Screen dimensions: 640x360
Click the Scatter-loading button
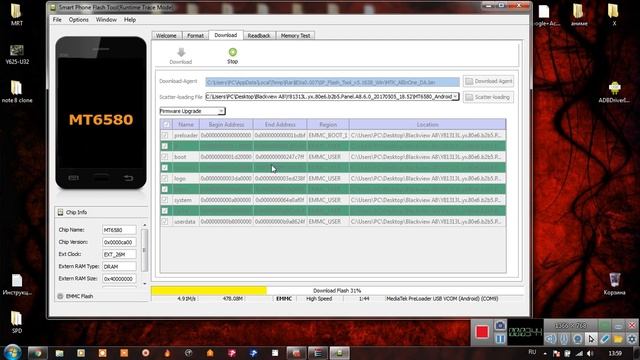tap(489, 97)
